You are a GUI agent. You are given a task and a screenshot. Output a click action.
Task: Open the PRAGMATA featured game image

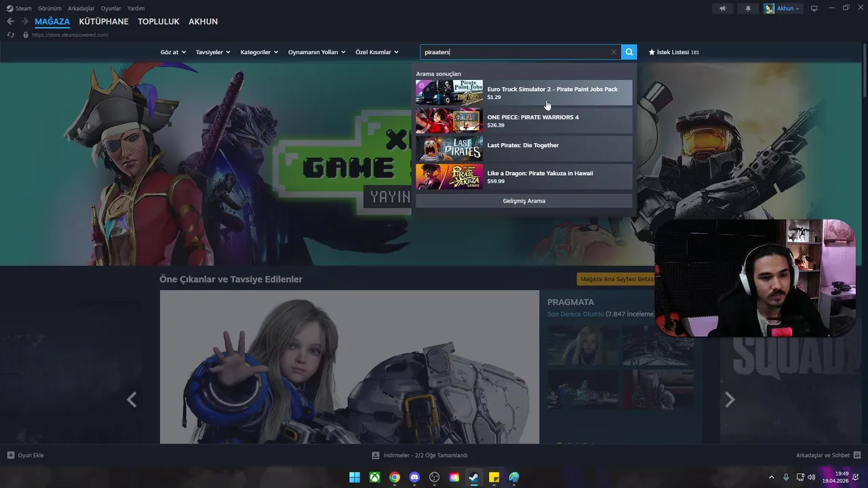point(349,367)
